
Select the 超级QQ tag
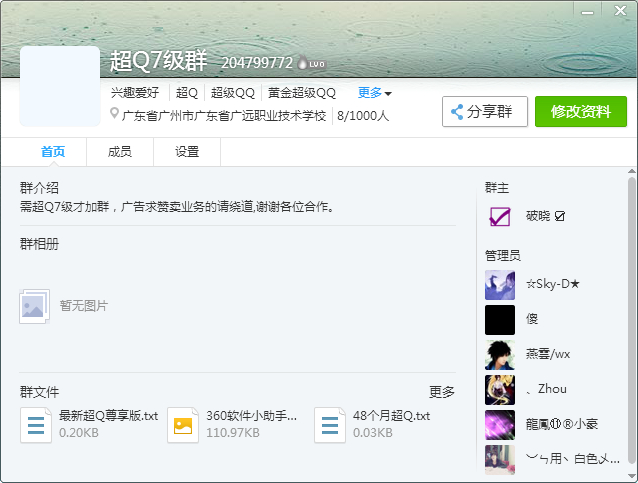233,93
